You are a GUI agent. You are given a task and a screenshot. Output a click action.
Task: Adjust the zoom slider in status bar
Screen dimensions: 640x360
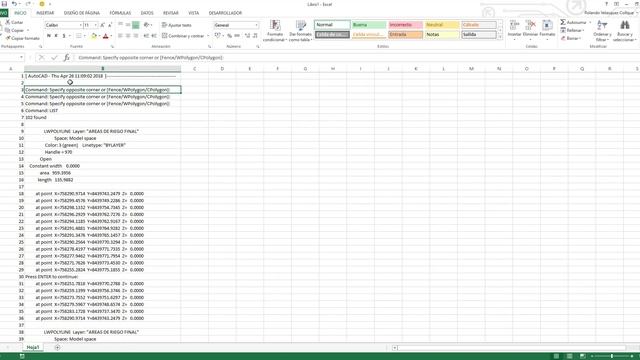(611, 356)
